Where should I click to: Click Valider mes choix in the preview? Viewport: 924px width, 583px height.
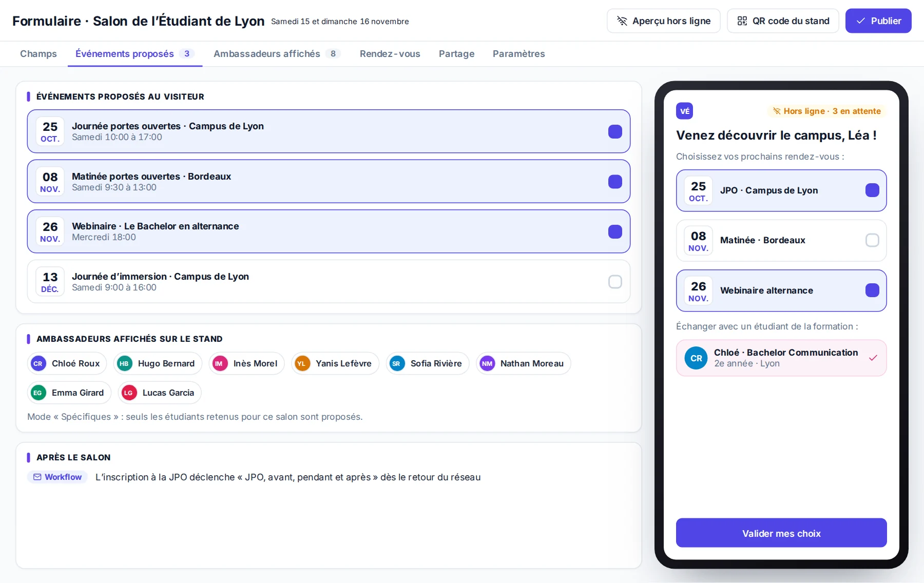point(781,533)
